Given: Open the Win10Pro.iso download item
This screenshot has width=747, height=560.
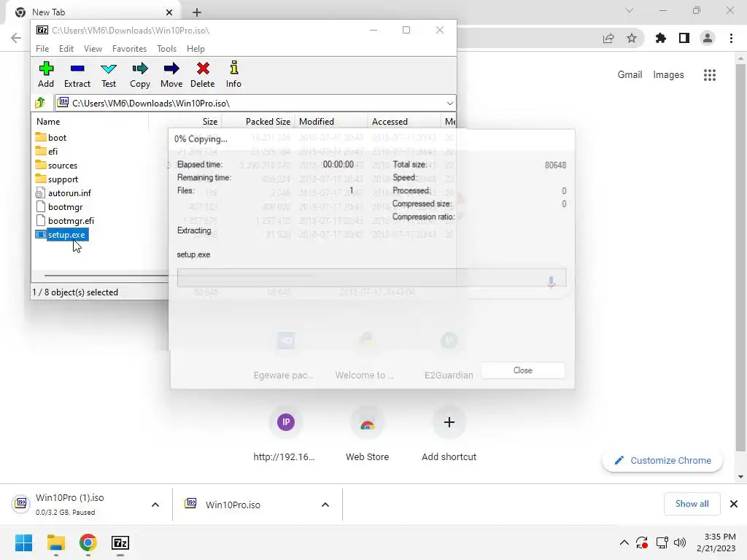Looking at the screenshot, I should click(233, 505).
